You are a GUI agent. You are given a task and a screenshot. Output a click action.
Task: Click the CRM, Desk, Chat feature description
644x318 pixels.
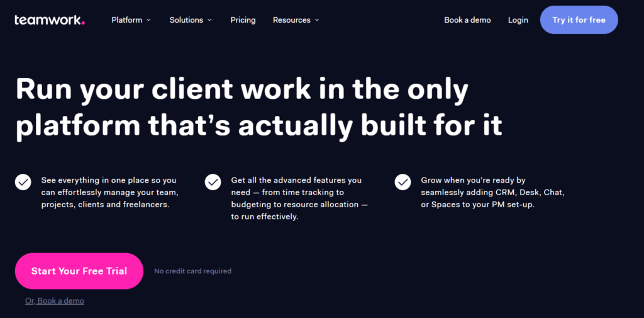492,192
